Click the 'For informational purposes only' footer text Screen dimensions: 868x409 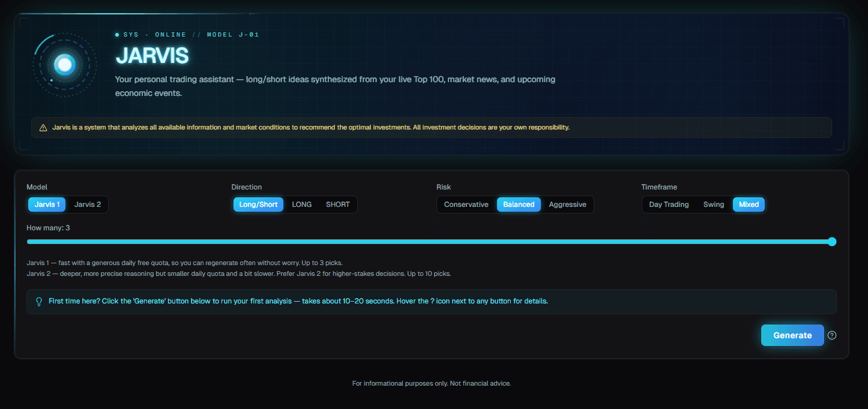coord(432,383)
